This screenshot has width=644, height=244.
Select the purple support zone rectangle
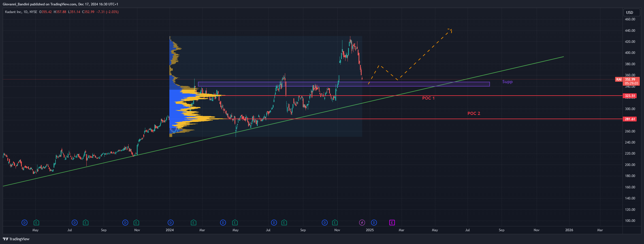[x=344, y=84]
